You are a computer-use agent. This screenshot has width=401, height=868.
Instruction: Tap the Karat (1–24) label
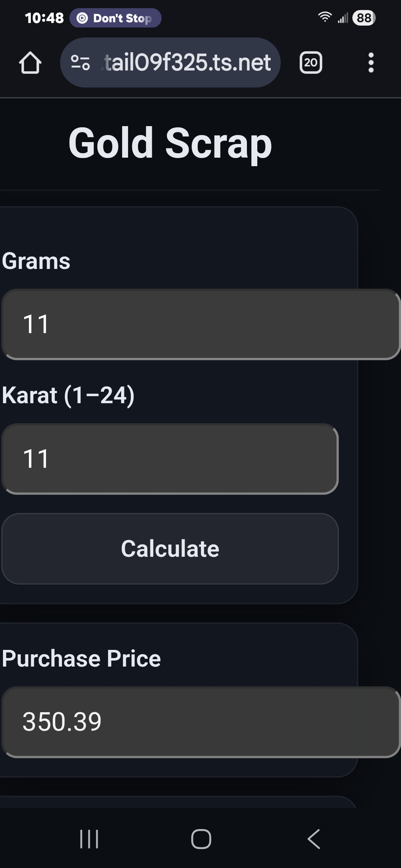click(68, 395)
